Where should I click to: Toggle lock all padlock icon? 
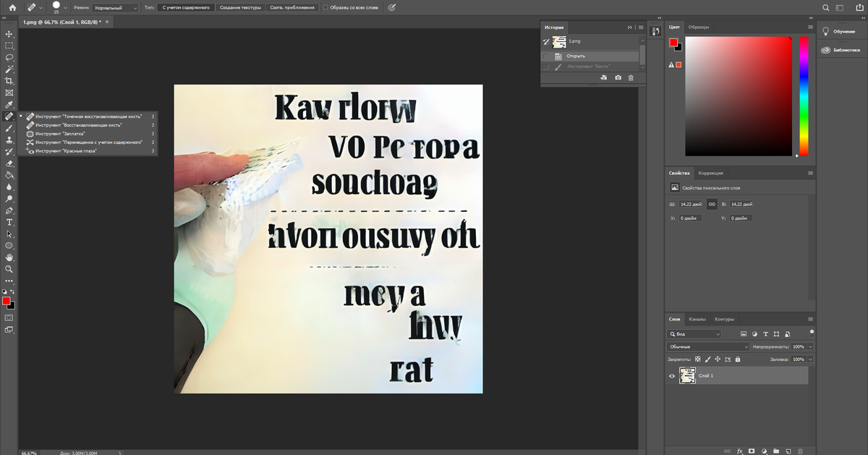click(x=738, y=359)
